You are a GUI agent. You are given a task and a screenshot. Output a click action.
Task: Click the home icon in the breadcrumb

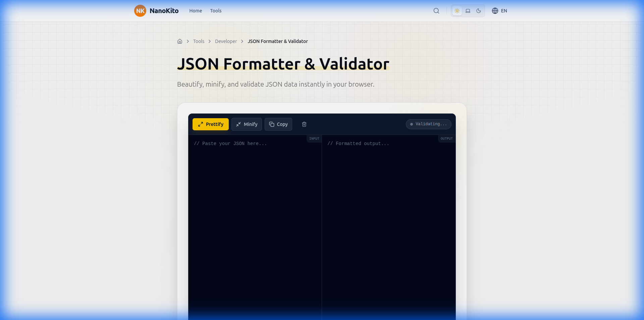[x=180, y=41]
